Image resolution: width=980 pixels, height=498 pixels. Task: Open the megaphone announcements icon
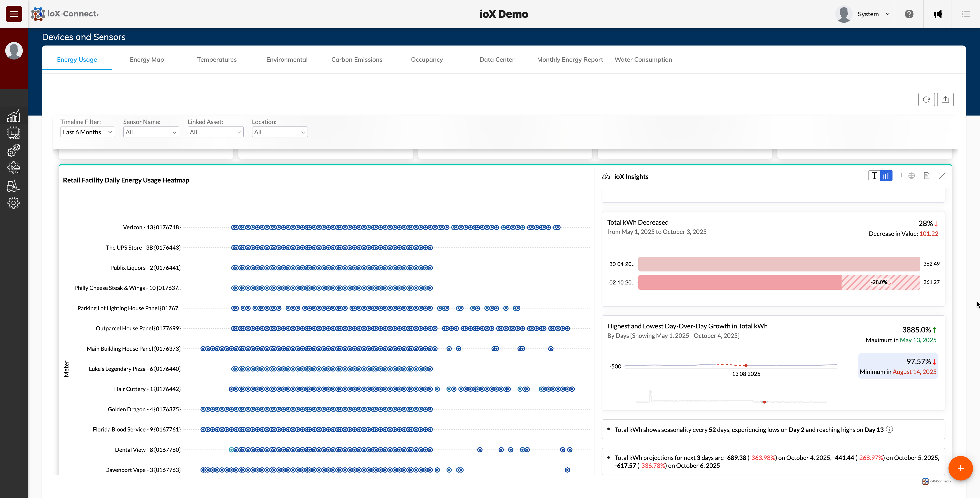tap(937, 14)
